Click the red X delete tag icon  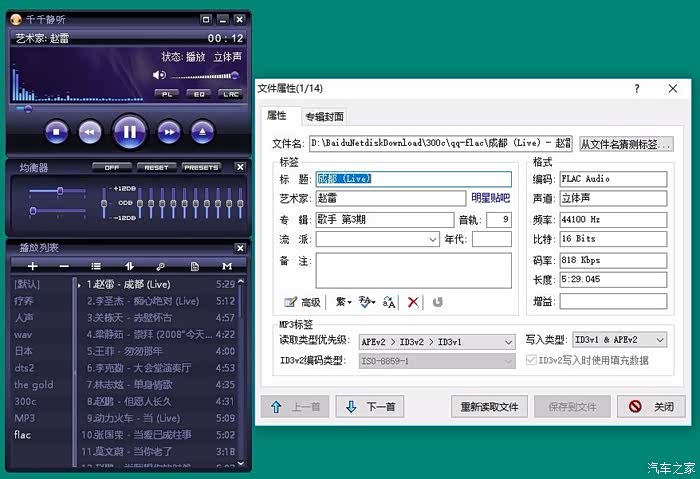point(413,301)
